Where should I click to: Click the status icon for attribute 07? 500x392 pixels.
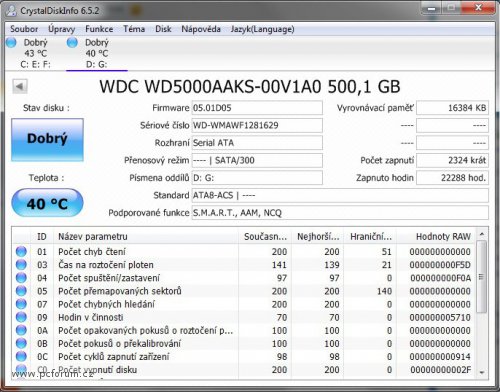click(x=21, y=304)
